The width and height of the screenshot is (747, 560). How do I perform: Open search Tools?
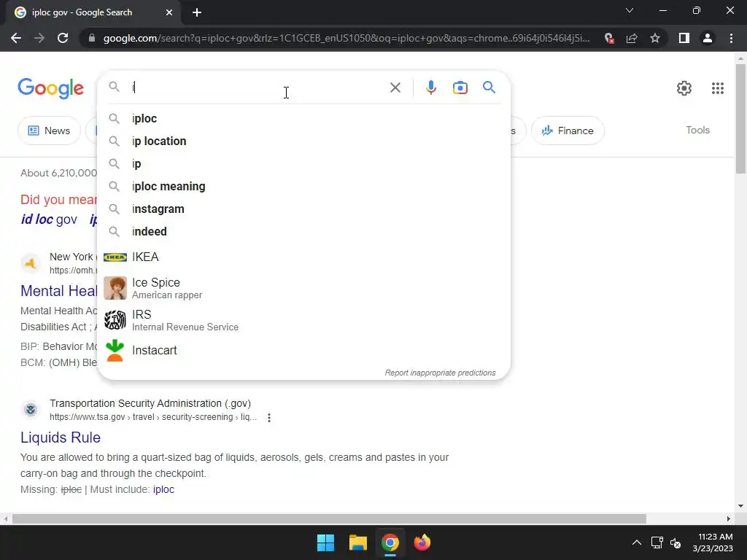point(697,130)
